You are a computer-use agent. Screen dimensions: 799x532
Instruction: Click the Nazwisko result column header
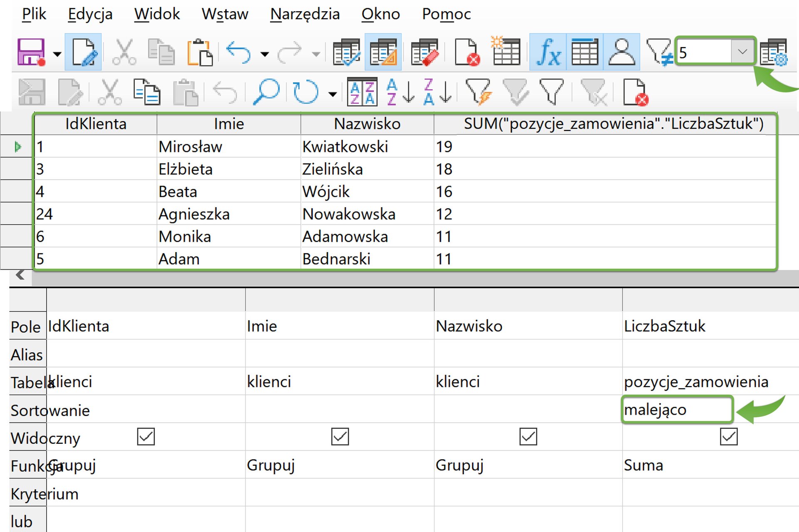pos(367,124)
